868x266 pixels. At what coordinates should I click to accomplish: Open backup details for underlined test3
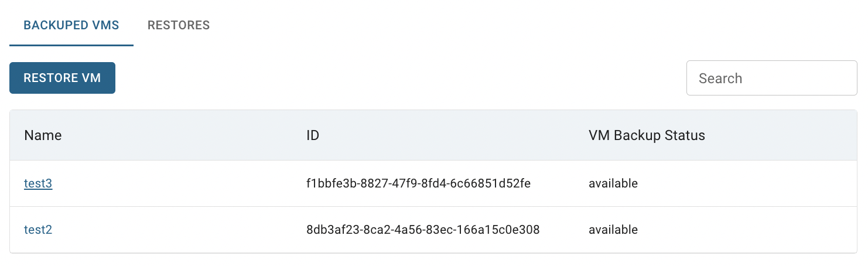click(38, 183)
